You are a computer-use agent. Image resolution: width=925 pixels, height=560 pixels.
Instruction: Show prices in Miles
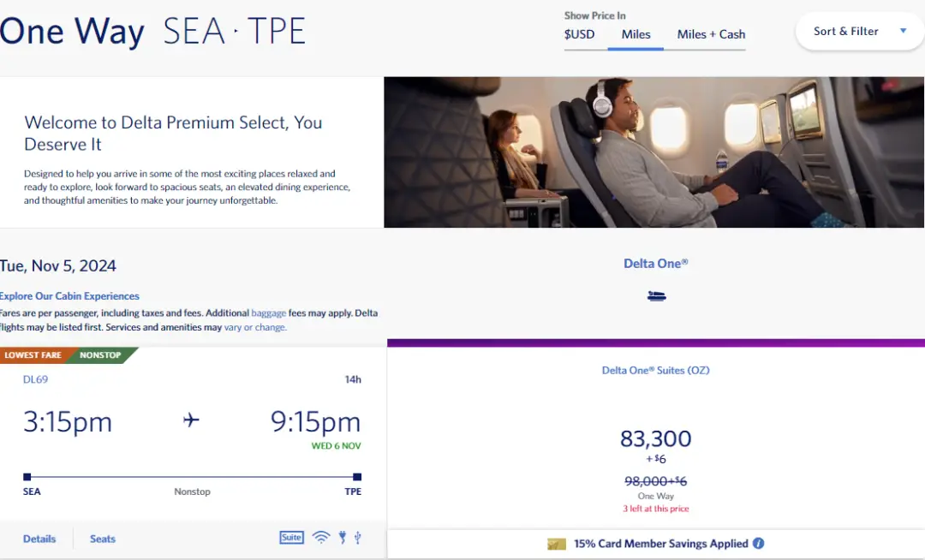coord(636,34)
